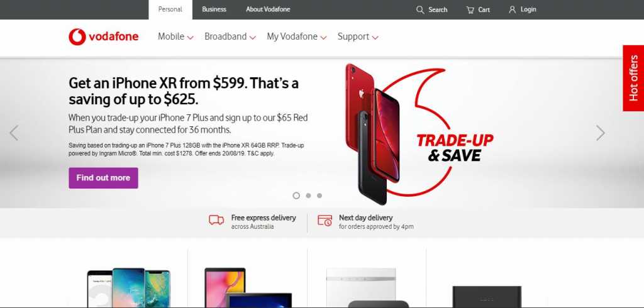Click the free express delivery truck icon
Screen dimensions: 644x308
pos(216,220)
